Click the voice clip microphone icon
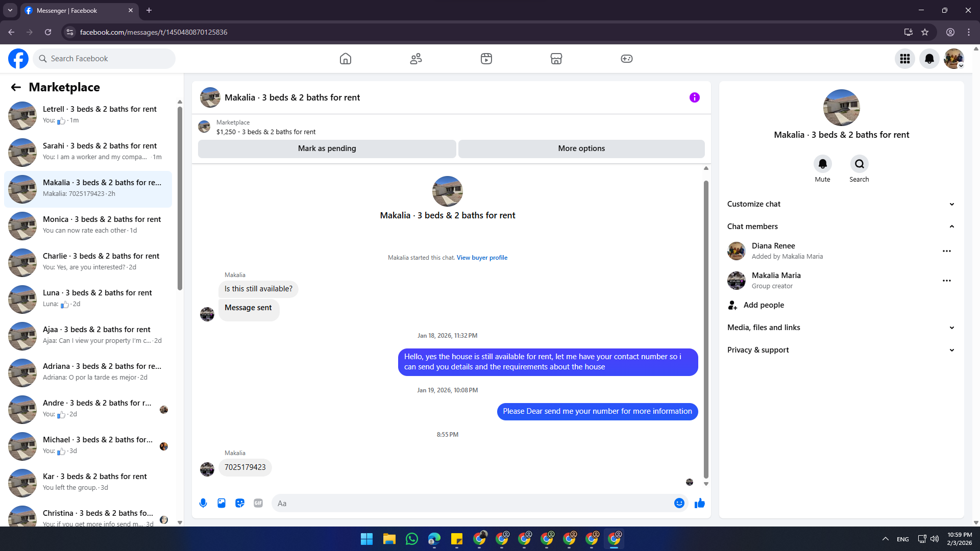 tap(203, 503)
